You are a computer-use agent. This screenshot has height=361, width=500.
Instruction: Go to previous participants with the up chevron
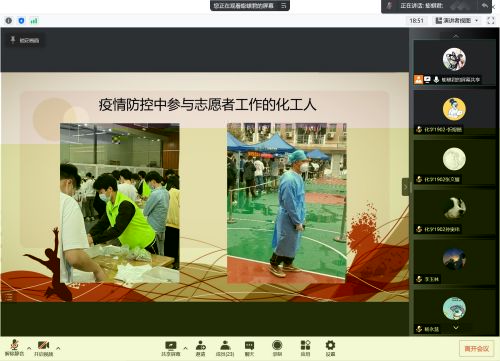point(456,35)
